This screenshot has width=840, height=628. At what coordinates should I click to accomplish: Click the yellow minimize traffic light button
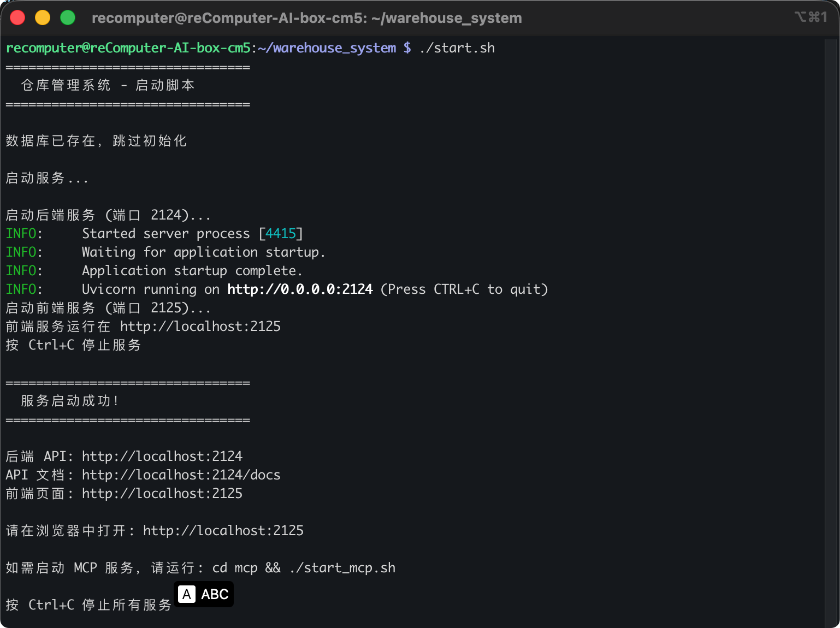click(43, 17)
